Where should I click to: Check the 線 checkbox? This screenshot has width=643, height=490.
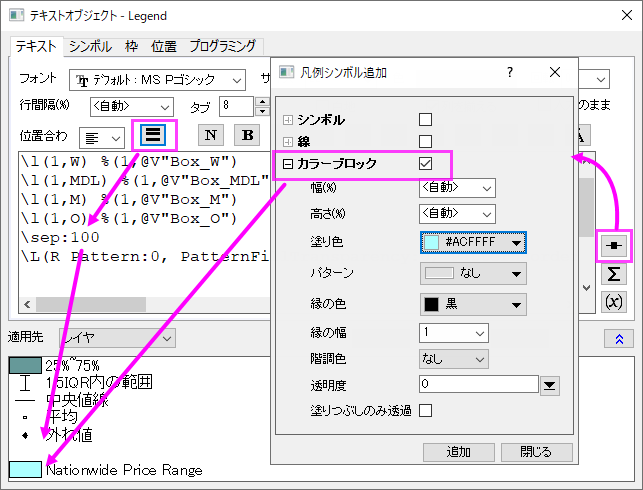[x=425, y=141]
